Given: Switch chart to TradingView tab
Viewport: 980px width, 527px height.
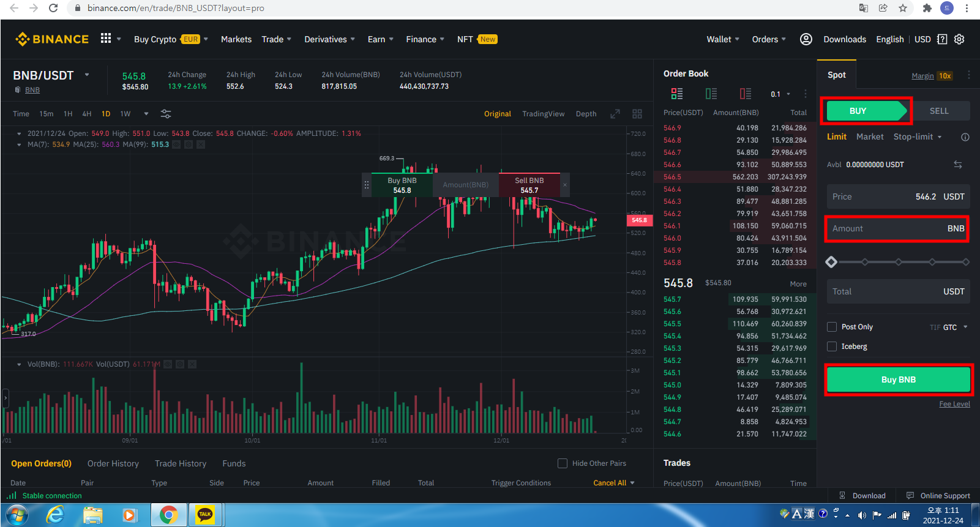Looking at the screenshot, I should 544,114.
